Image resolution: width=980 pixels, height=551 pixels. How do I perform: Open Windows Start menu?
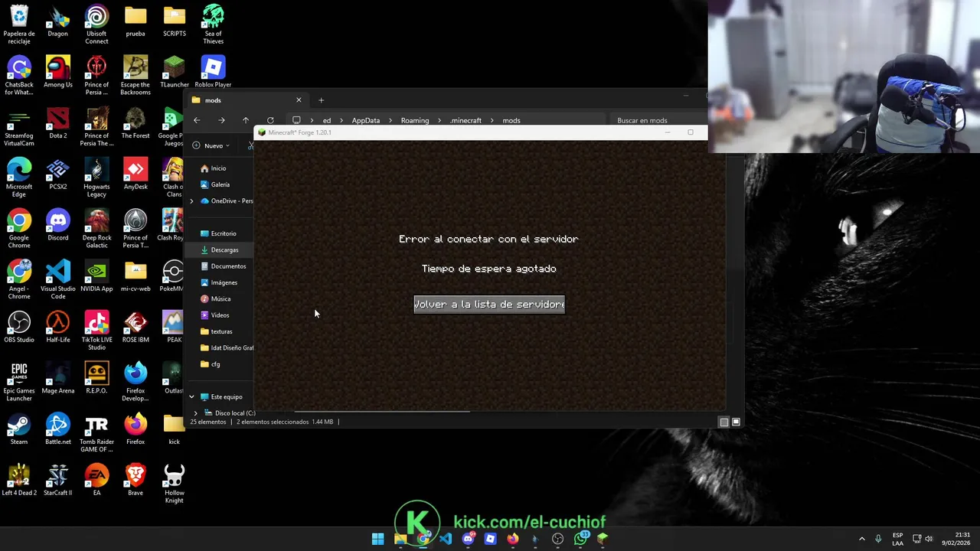[377, 539]
